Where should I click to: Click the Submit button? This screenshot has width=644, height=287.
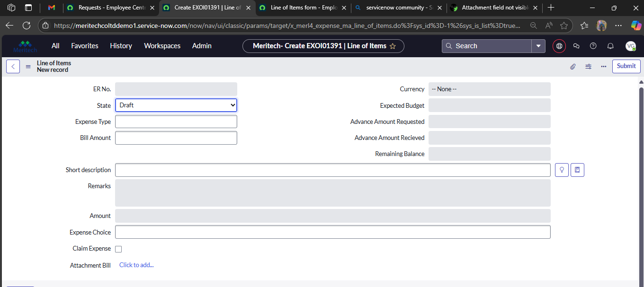coord(626,66)
